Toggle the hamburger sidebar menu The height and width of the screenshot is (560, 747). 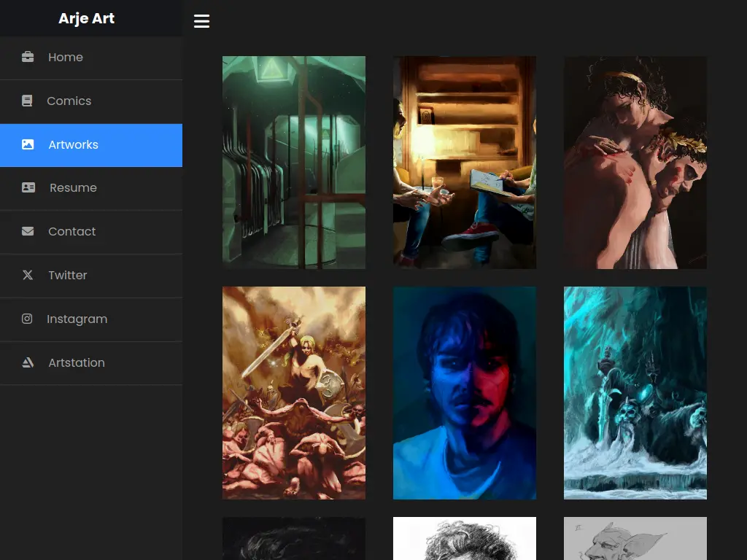point(202,21)
